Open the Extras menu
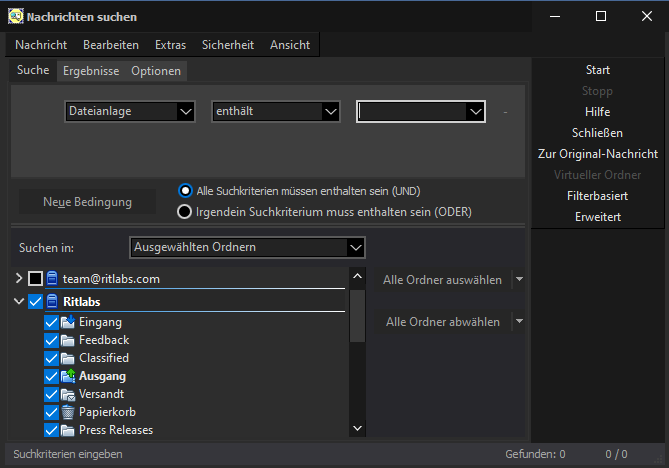669x468 pixels. pyautogui.click(x=170, y=45)
